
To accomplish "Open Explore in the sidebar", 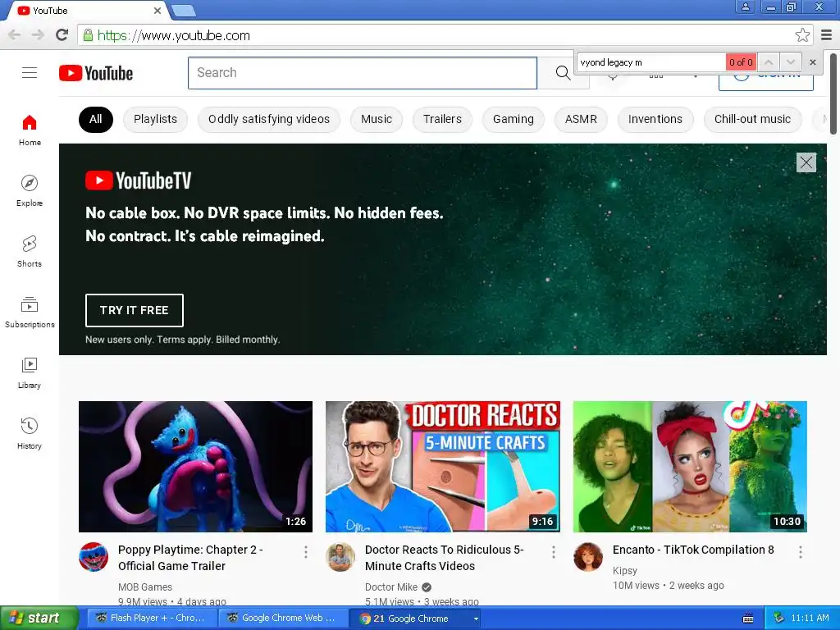I will click(30, 190).
